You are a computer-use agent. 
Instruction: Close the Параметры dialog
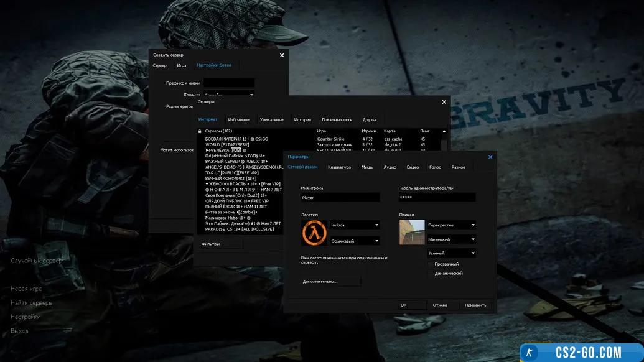(x=490, y=157)
